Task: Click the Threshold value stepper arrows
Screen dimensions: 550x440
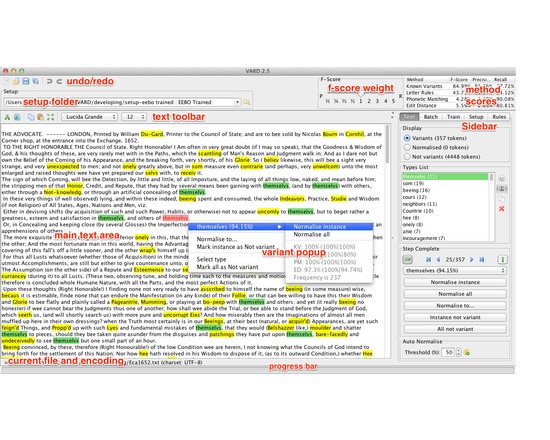Action: 458,352
